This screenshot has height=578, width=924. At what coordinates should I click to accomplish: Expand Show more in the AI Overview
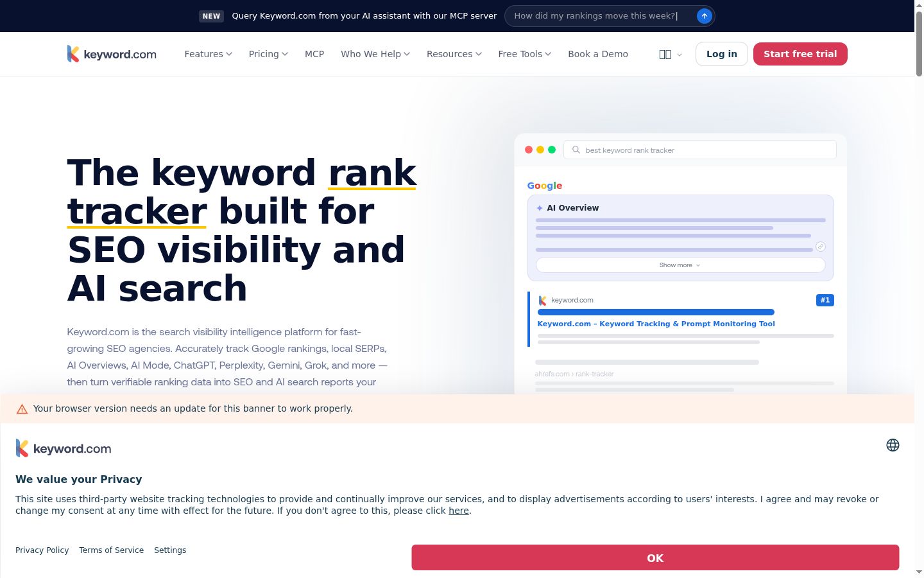coord(680,265)
